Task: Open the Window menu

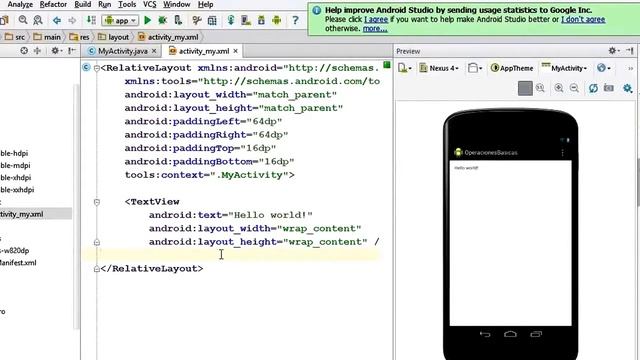Action: [x=176, y=4]
